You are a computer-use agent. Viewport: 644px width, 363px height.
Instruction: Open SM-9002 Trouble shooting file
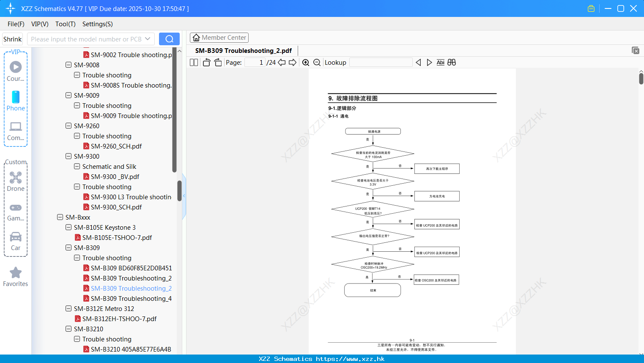point(127,55)
